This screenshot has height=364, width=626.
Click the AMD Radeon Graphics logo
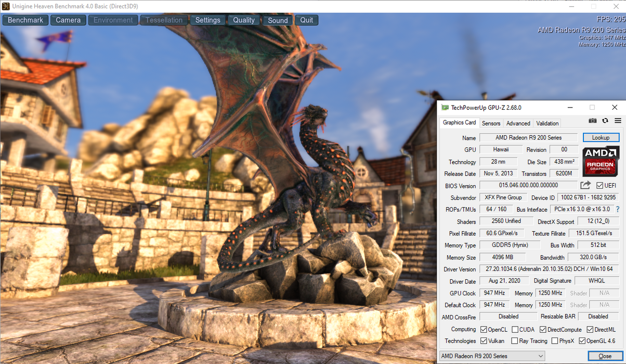(x=601, y=161)
